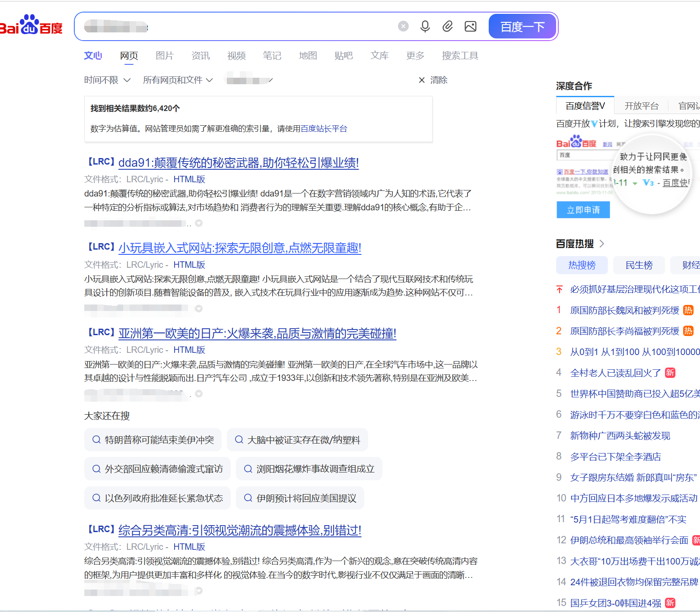Expand source arrow under 亚洲第一欧美的日产 result
Viewport: 700px width, 612px height.
coord(199,394)
